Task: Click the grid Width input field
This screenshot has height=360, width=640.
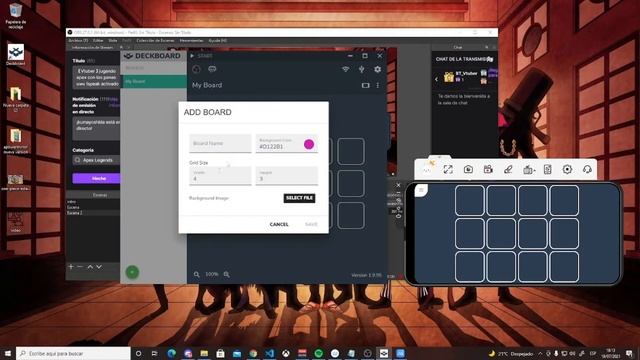Action: 220,176
